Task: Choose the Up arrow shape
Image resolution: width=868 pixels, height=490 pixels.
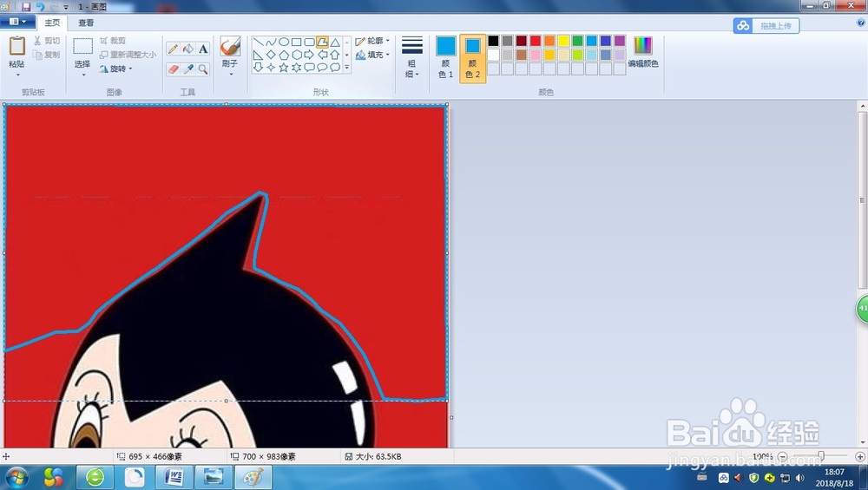Action: (335, 55)
